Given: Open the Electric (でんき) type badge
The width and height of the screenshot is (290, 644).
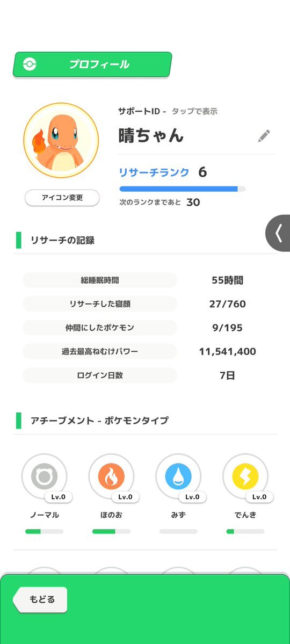Looking at the screenshot, I should [x=245, y=476].
